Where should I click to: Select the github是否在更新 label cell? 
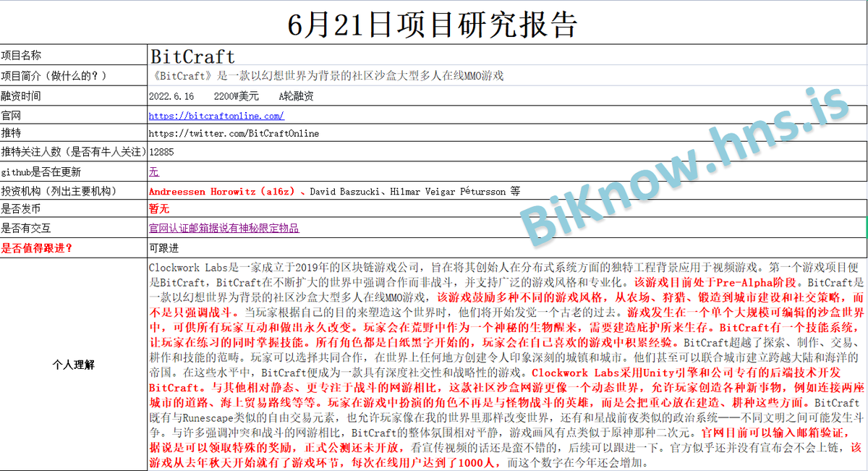click(73, 172)
